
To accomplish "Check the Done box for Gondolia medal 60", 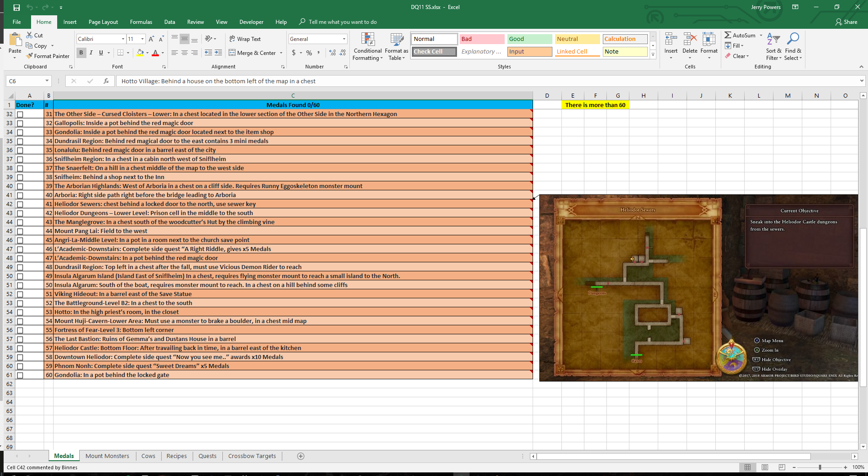I will click(20, 375).
